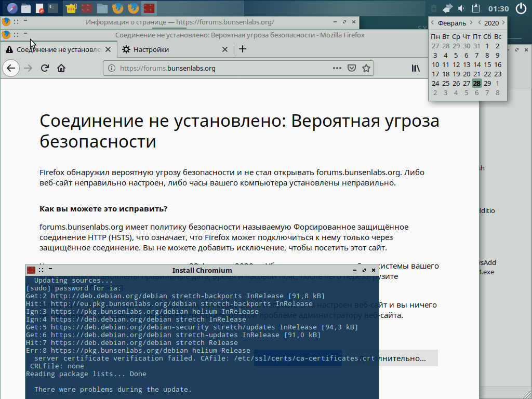
Task: Click the power button in the panel
Action: coord(521,8)
